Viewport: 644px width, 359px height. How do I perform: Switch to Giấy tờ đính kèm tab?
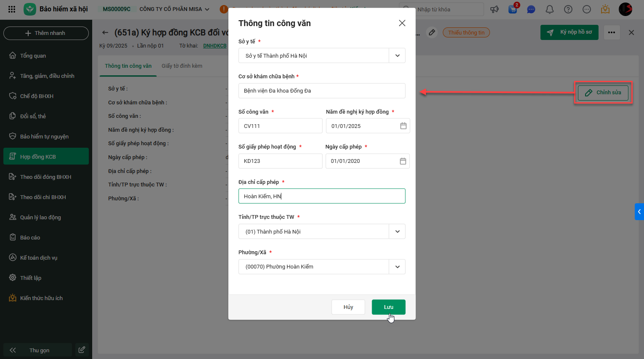point(182,66)
